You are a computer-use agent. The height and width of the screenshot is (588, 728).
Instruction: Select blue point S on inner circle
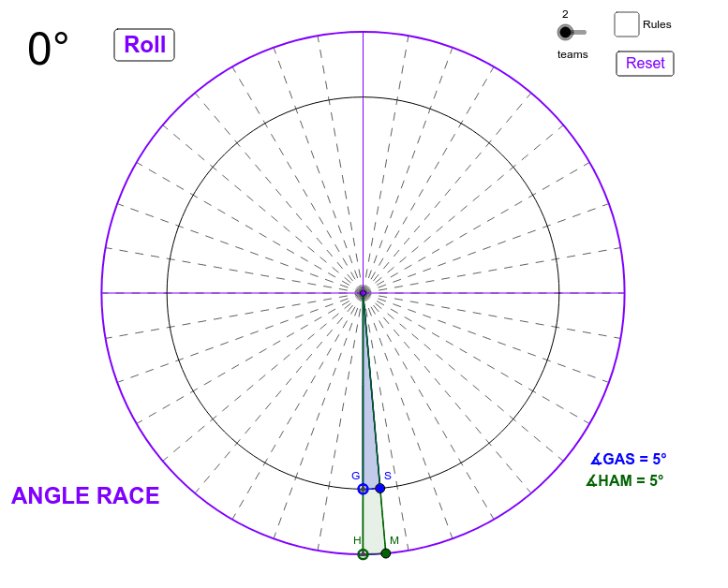[380, 488]
